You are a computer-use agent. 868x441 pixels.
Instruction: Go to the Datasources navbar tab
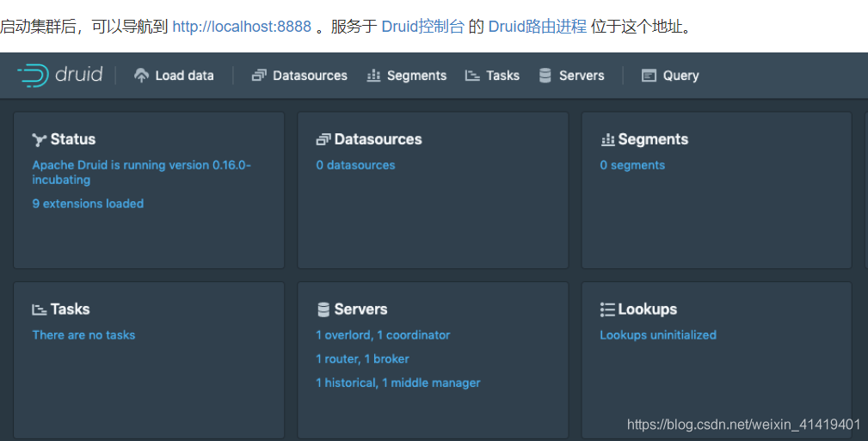pos(299,76)
